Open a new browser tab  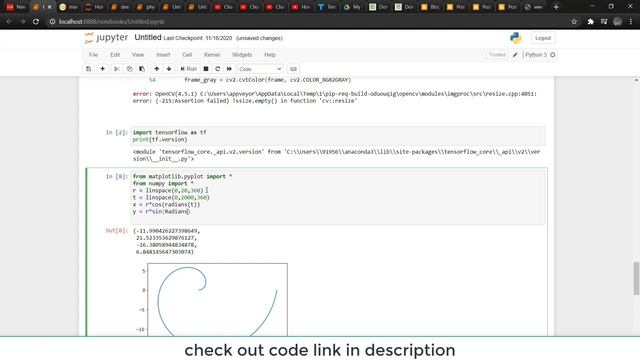point(556,7)
